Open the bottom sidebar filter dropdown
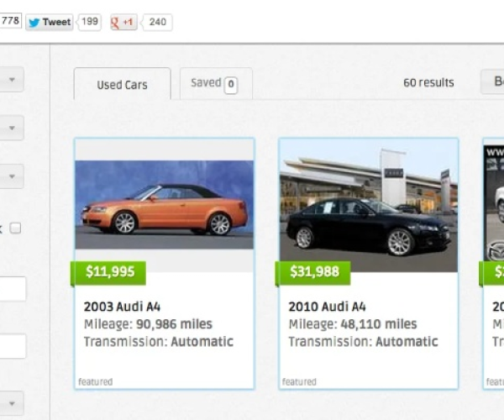Viewport: 504px width, 420px height. tap(12, 403)
